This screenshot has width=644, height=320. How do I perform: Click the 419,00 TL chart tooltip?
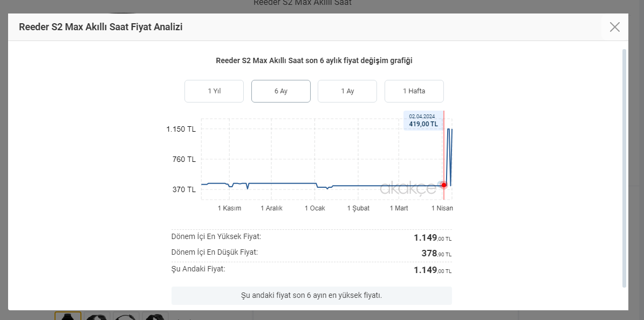click(x=422, y=121)
